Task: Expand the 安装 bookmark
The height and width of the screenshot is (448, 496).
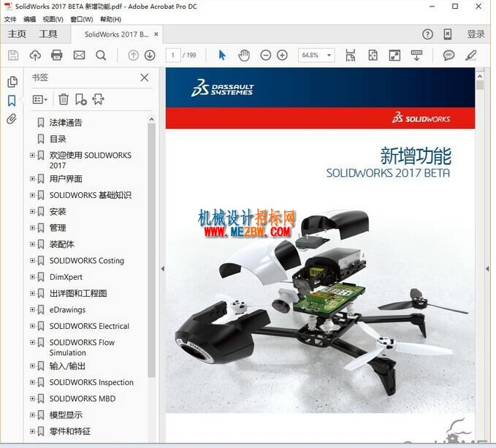Action: (32, 211)
